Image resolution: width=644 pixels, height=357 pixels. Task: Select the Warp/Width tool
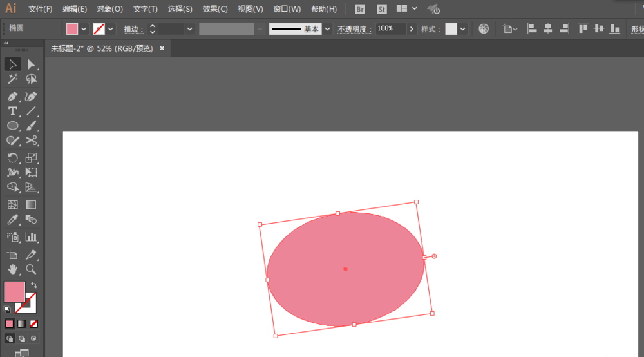tap(12, 173)
